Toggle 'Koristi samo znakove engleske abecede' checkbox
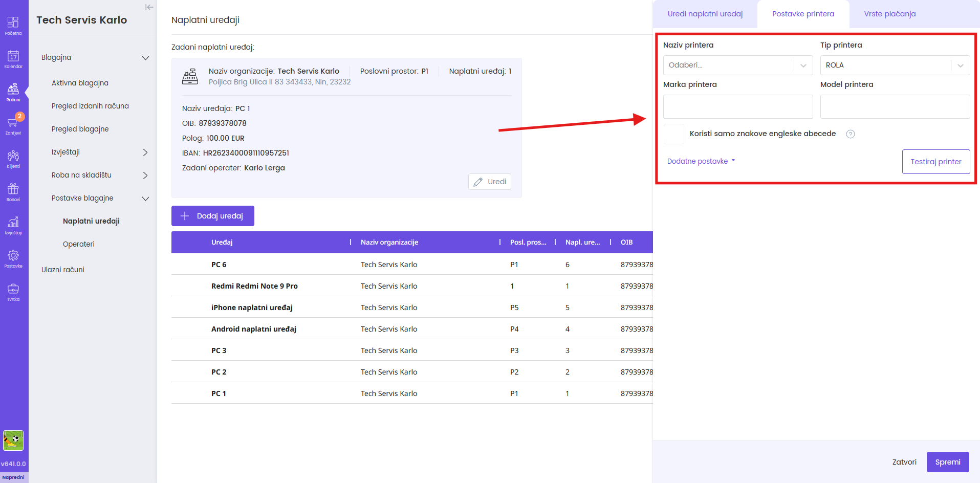 pos(673,134)
